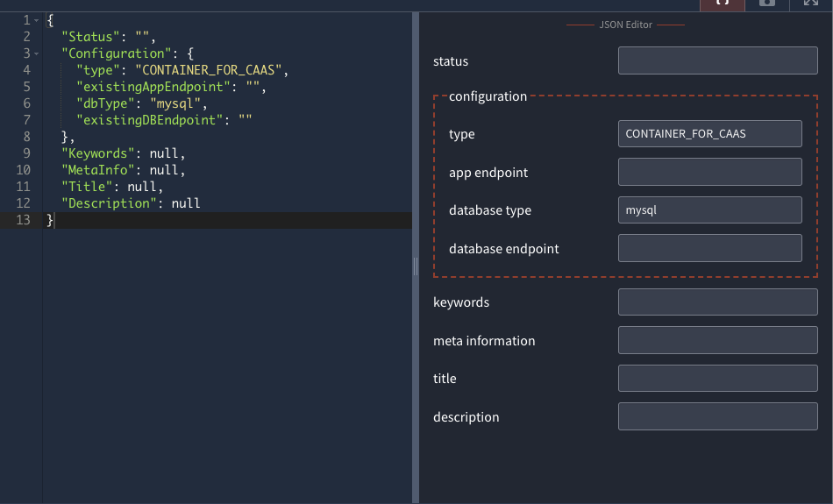Click the "title" form label
The image size is (833, 504).
pos(445,378)
